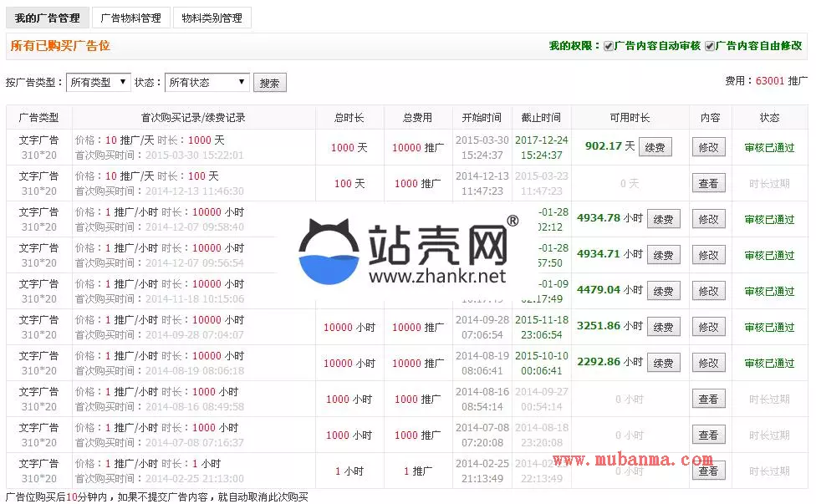The width and height of the screenshot is (816, 504).
Task: Modify the ad with 2292.86 小时 remaining
Action: (708, 364)
